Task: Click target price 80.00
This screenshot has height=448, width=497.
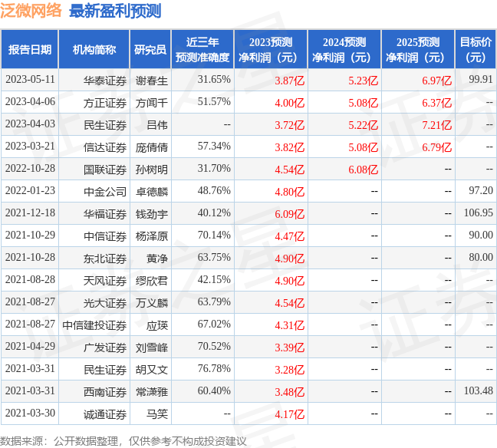Action: [481, 258]
